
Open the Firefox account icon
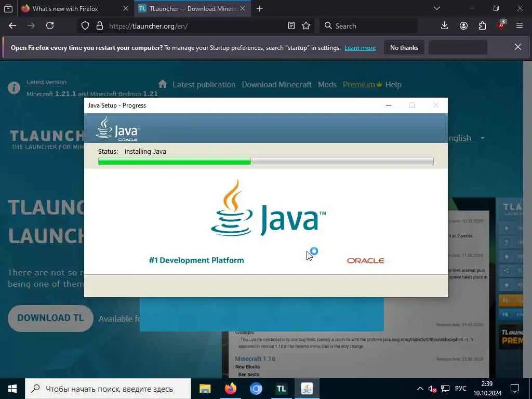(x=463, y=26)
